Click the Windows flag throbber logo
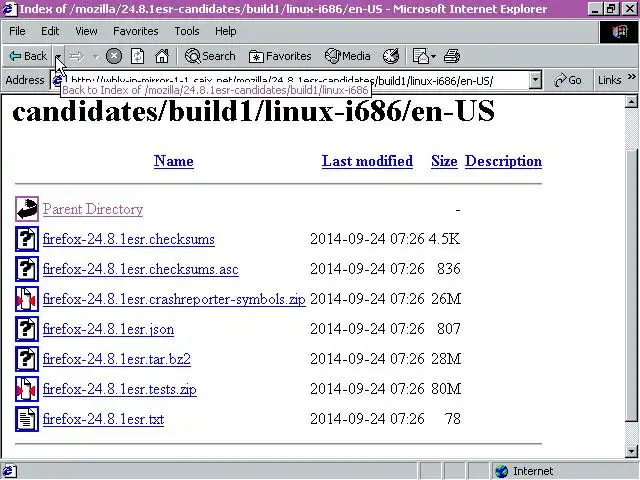640x480 pixels. [619, 31]
